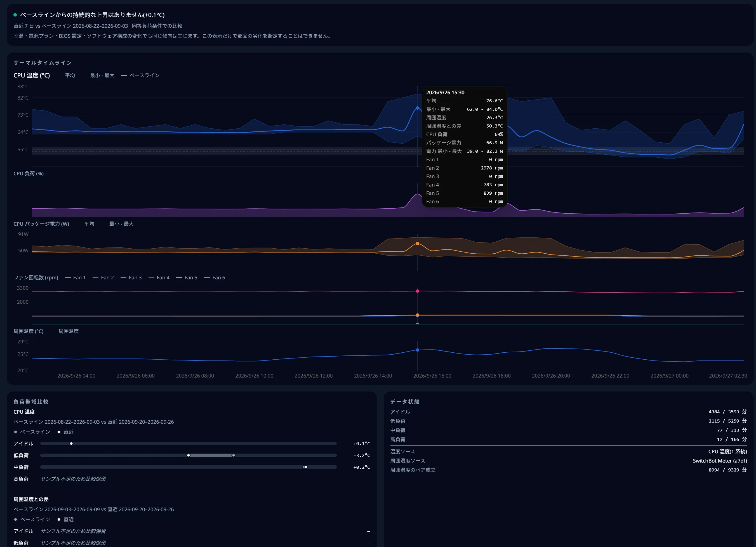The width and height of the screenshot is (756, 547).
Task: Select the pink Fan 2 marker at 15:30
Action: point(417,291)
